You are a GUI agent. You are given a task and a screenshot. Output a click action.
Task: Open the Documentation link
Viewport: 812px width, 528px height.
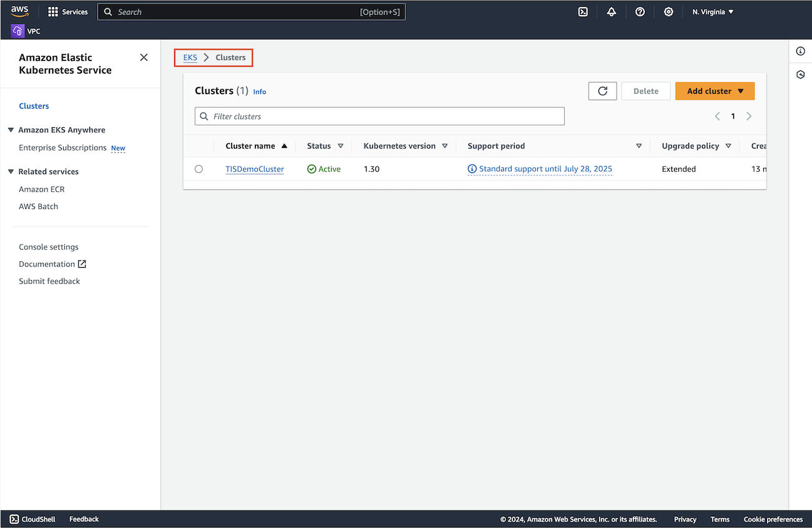point(47,264)
